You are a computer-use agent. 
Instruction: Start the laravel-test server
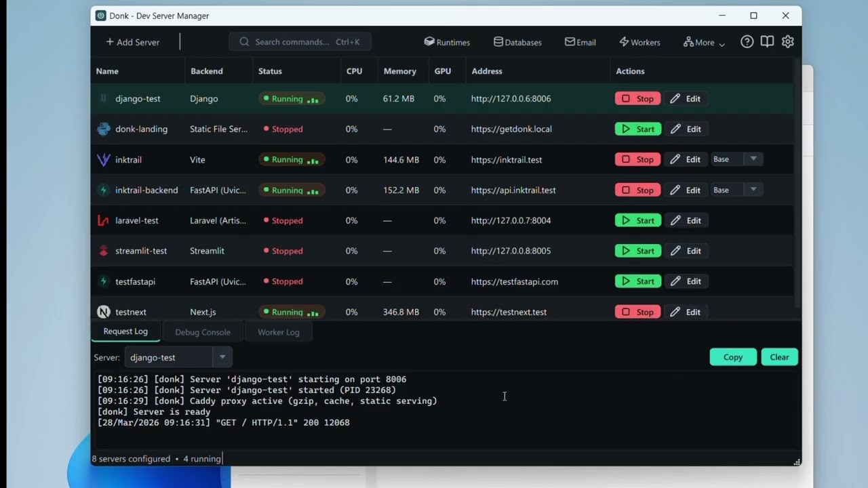(x=638, y=220)
